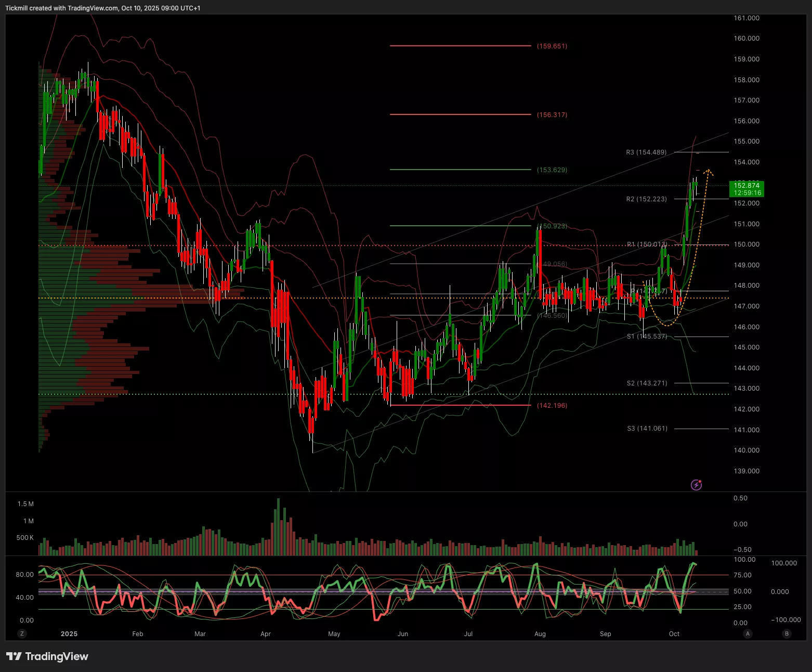Toggle the B scale button
This screenshot has height=672, width=812.
tap(787, 634)
